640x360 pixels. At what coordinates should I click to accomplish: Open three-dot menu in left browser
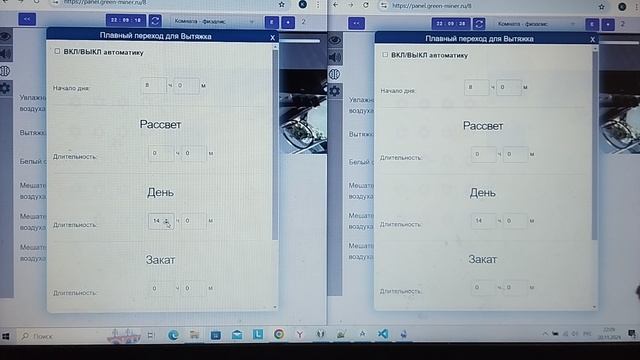[x=318, y=4]
